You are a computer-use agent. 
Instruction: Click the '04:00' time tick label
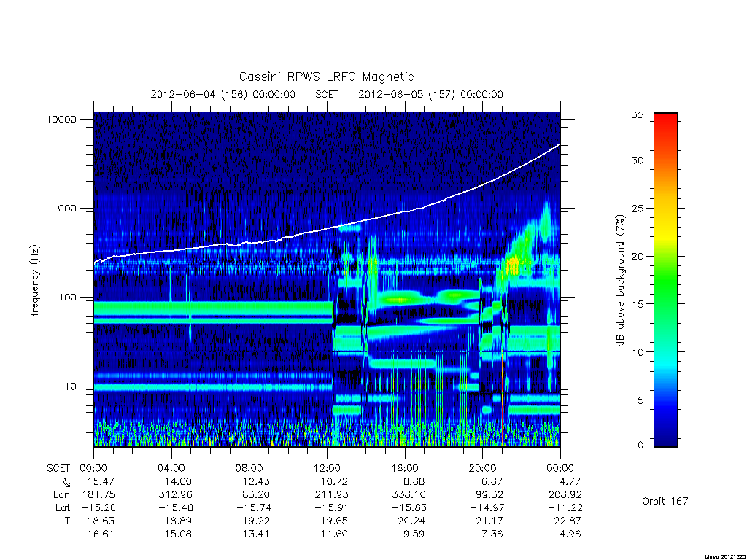171,468
